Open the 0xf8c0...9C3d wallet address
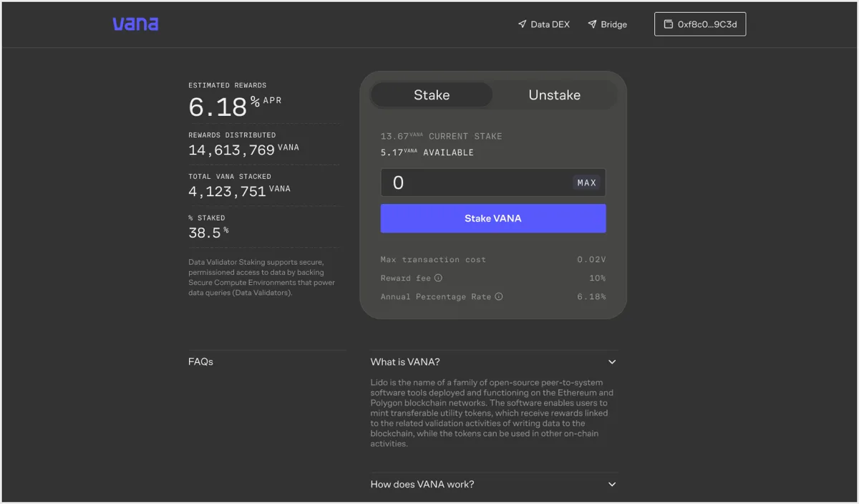Screen dimensions: 859x504 click(707, 24)
